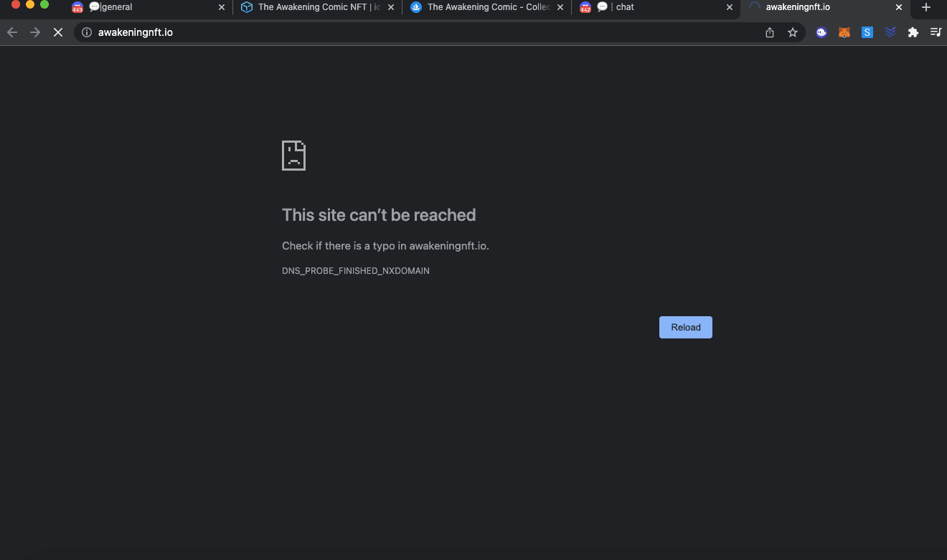Open the Extensions puzzle piece menu
Image resolution: width=947 pixels, height=560 pixels.
coord(913,32)
